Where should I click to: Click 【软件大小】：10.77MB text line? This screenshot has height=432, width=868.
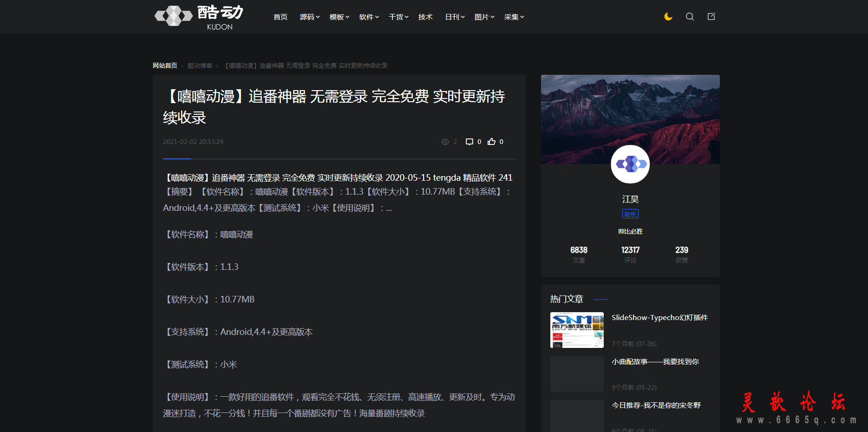(x=209, y=300)
